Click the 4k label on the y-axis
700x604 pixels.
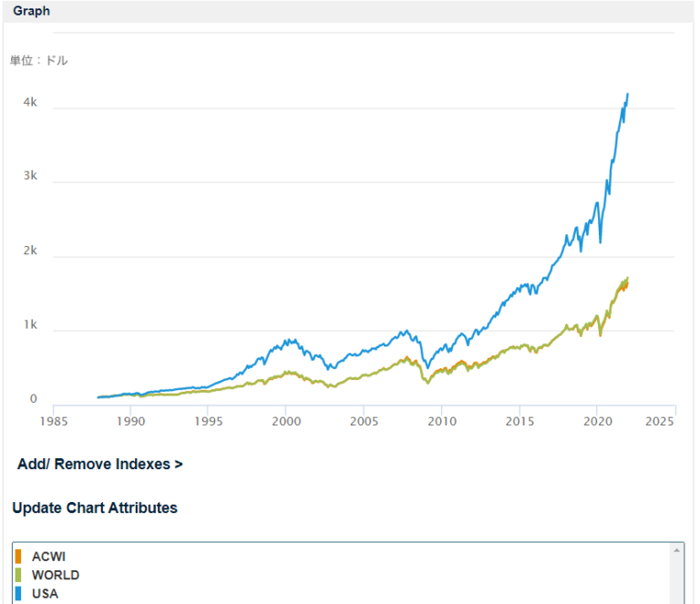point(30,102)
